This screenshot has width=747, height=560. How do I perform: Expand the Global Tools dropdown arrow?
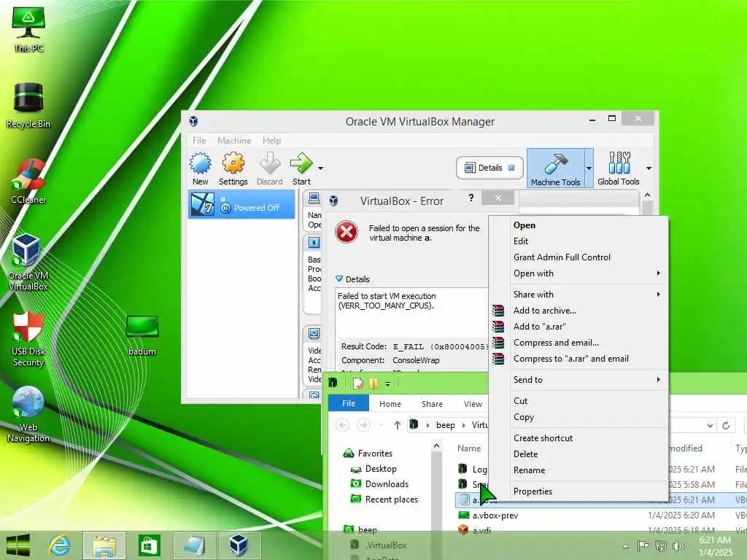tap(649, 168)
